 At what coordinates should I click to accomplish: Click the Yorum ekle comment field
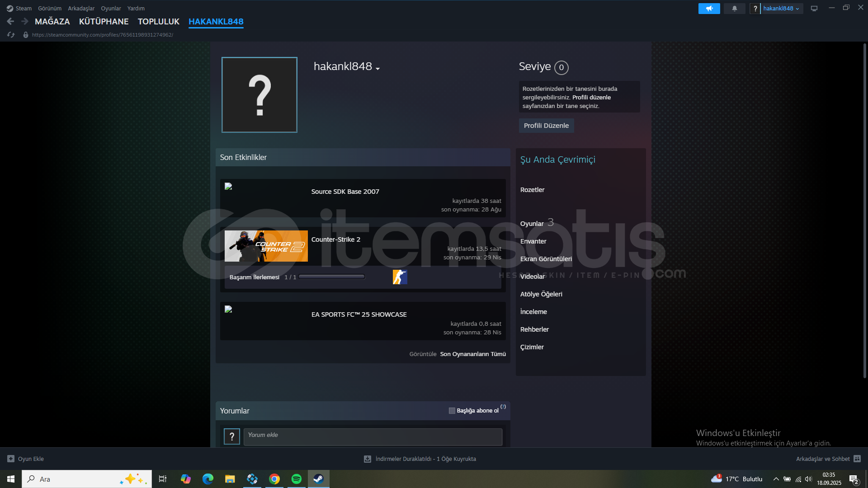[x=373, y=437]
